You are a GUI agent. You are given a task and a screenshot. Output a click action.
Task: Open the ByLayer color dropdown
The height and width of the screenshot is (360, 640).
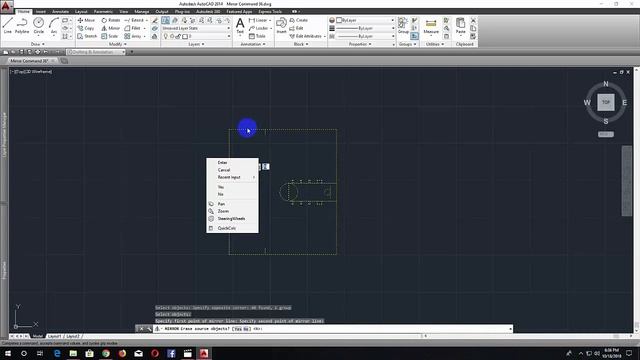tap(365, 20)
